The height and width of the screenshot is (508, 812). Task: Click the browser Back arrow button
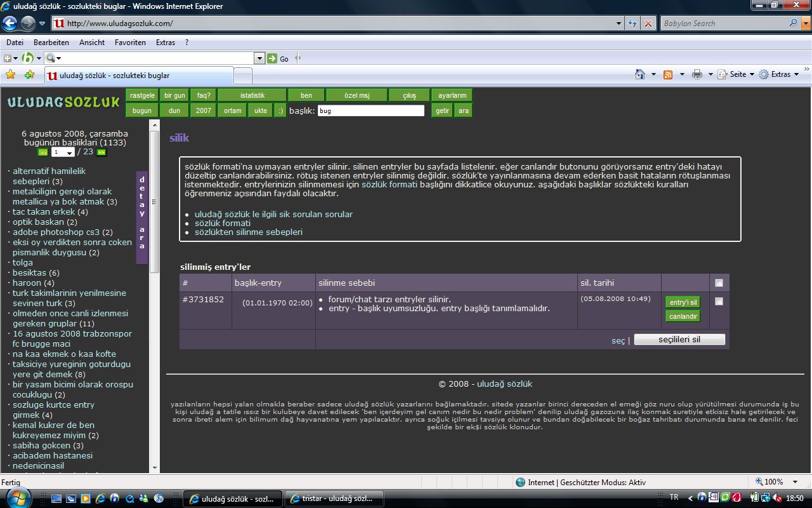tap(10, 23)
